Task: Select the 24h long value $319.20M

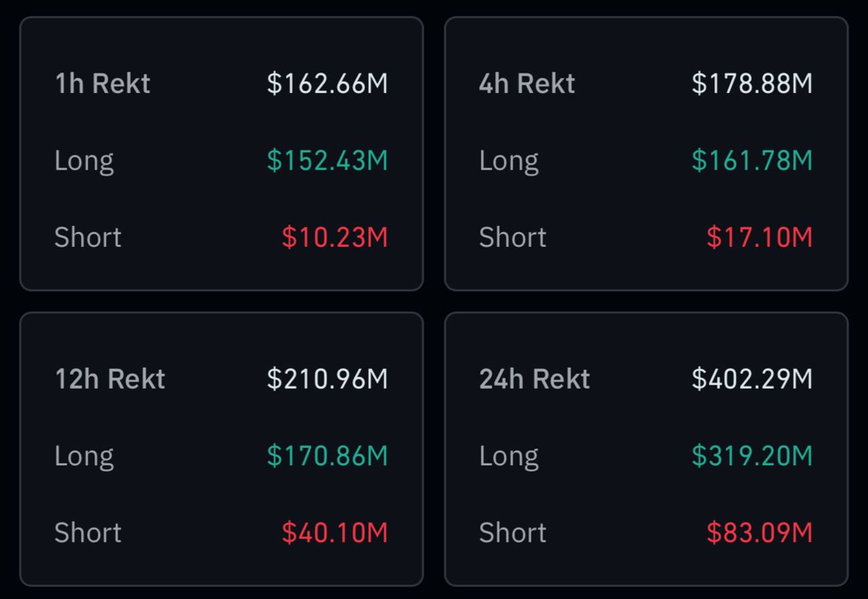Action: (x=751, y=456)
